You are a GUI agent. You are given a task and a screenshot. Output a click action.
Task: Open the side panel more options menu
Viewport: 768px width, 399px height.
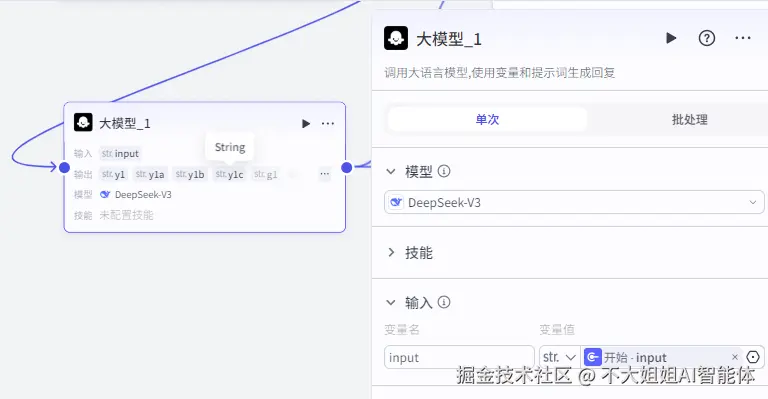point(743,38)
